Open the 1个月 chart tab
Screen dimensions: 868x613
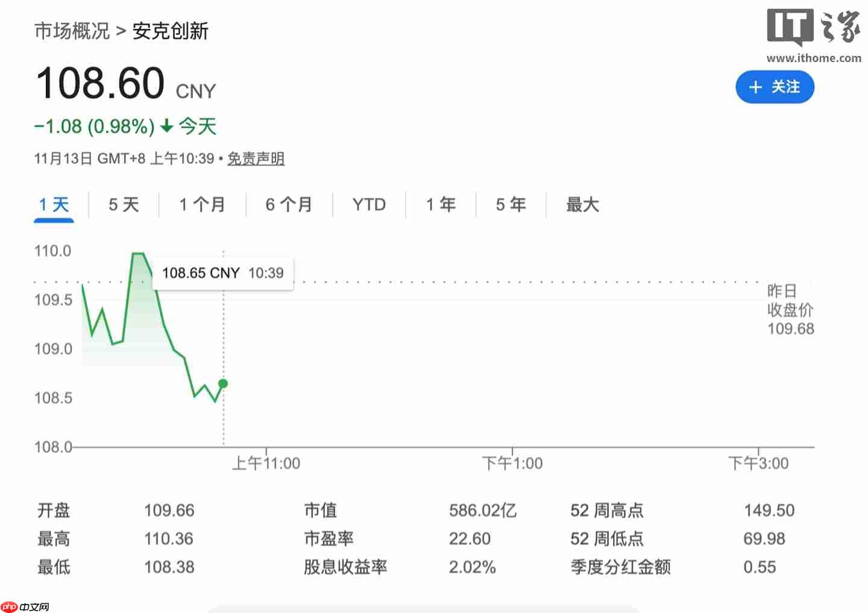click(x=202, y=204)
